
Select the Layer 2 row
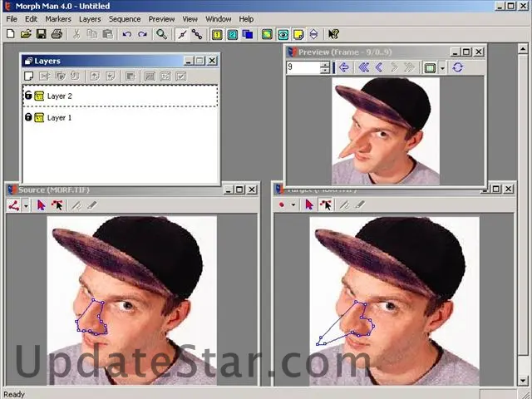(x=120, y=96)
